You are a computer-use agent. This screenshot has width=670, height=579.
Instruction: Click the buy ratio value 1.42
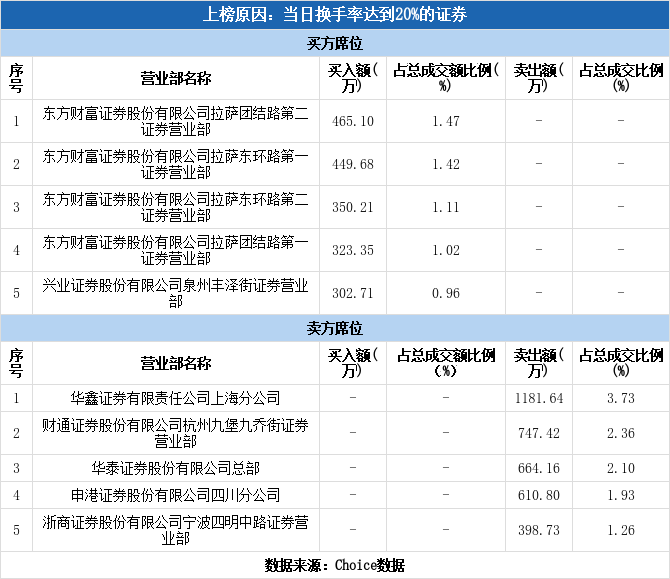(x=446, y=164)
